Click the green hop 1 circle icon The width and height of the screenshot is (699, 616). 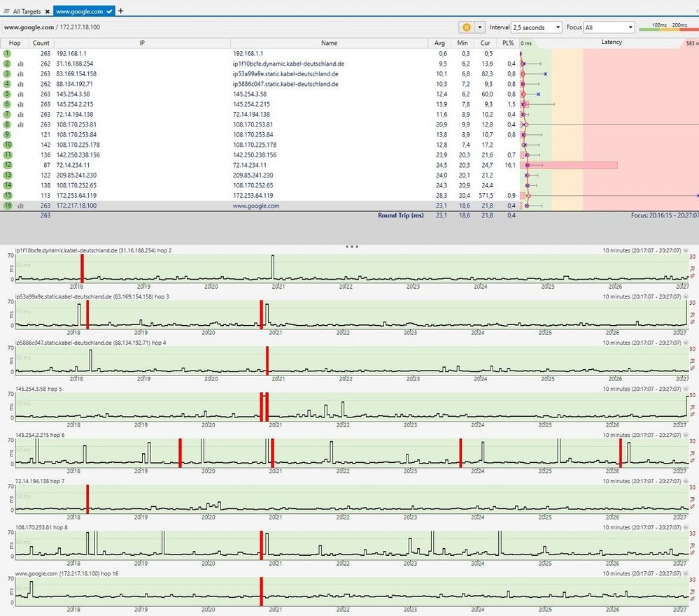(8, 53)
